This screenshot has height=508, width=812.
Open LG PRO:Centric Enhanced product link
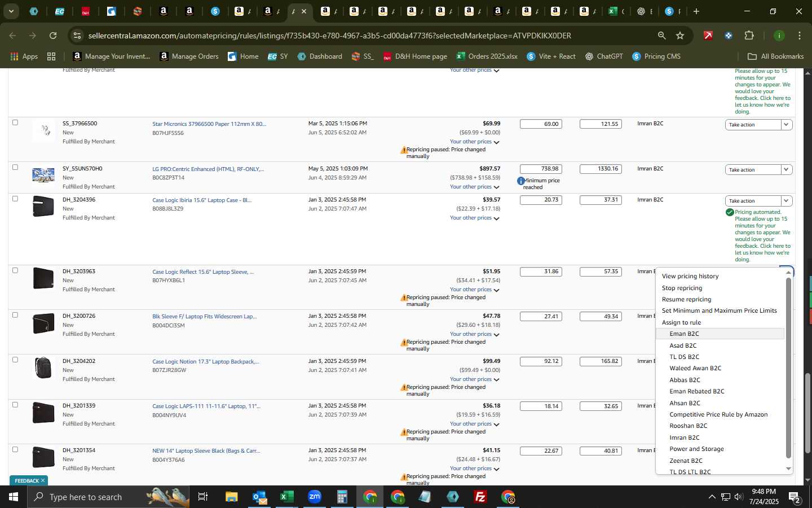[x=208, y=169]
